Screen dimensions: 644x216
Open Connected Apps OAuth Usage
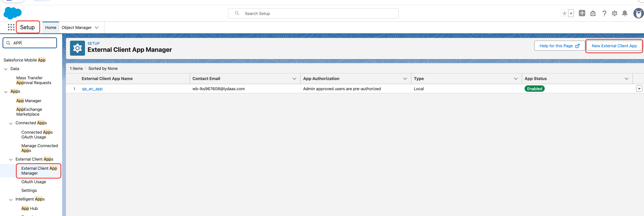[37, 135]
